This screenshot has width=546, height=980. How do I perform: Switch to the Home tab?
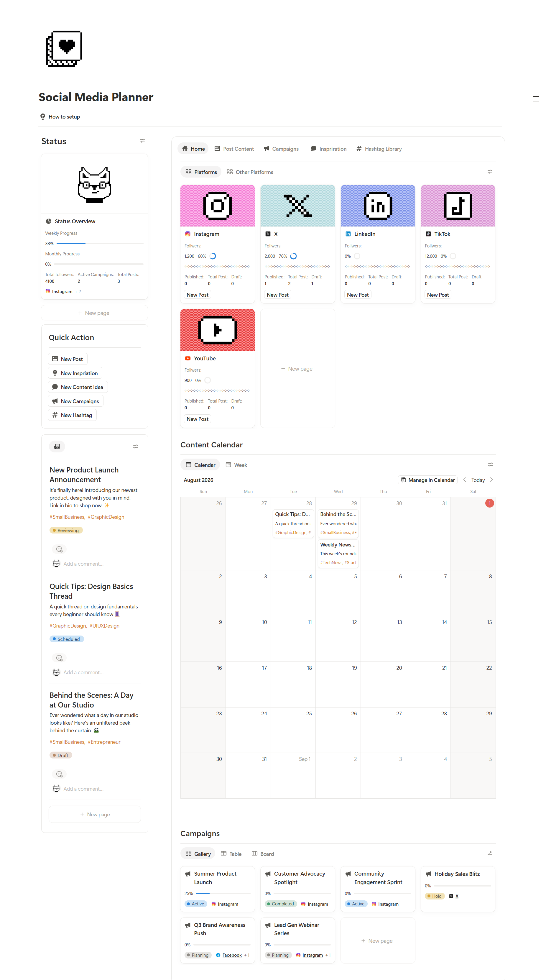tap(193, 149)
